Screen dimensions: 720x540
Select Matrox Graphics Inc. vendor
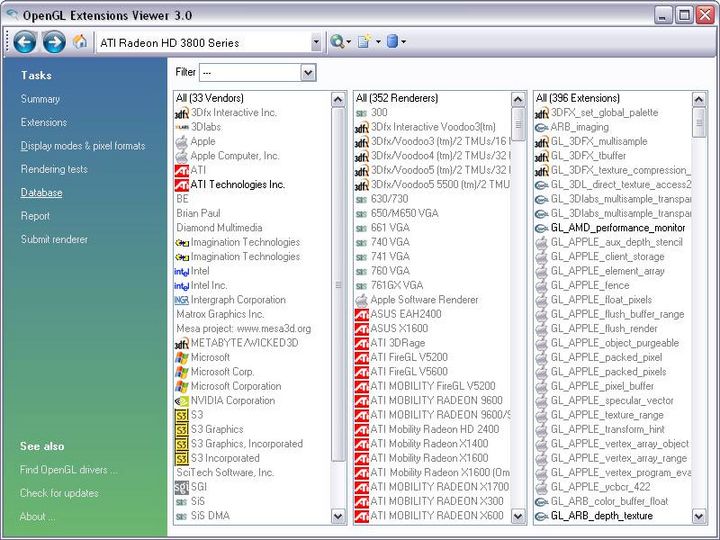(220, 315)
